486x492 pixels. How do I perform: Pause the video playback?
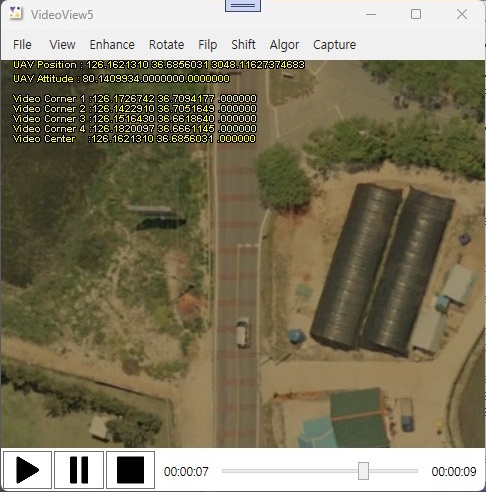pyautogui.click(x=79, y=470)
